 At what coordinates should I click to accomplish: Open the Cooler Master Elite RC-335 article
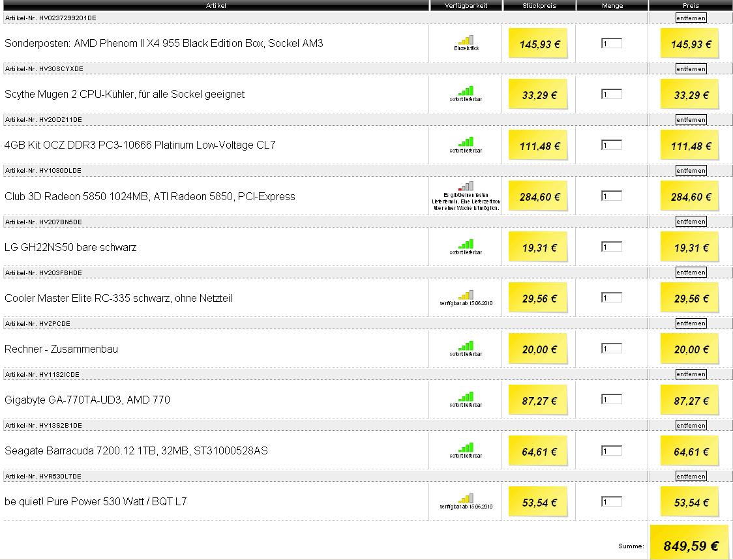point(118,298)
